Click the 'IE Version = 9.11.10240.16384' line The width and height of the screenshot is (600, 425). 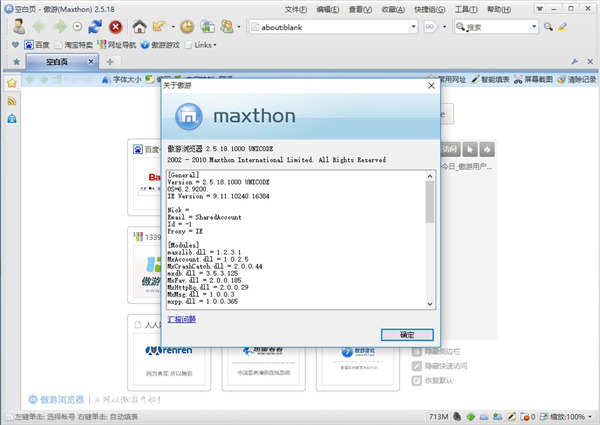(218, 196)
